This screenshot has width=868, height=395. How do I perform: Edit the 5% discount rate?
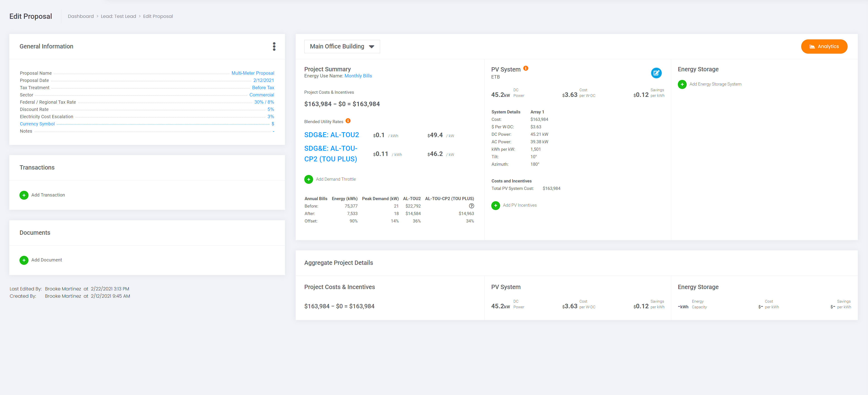(x=271, y=109)
